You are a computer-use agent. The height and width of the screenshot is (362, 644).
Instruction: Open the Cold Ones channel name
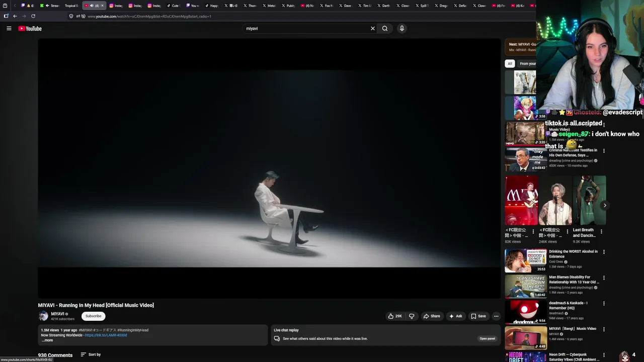(x=556, y=262)
